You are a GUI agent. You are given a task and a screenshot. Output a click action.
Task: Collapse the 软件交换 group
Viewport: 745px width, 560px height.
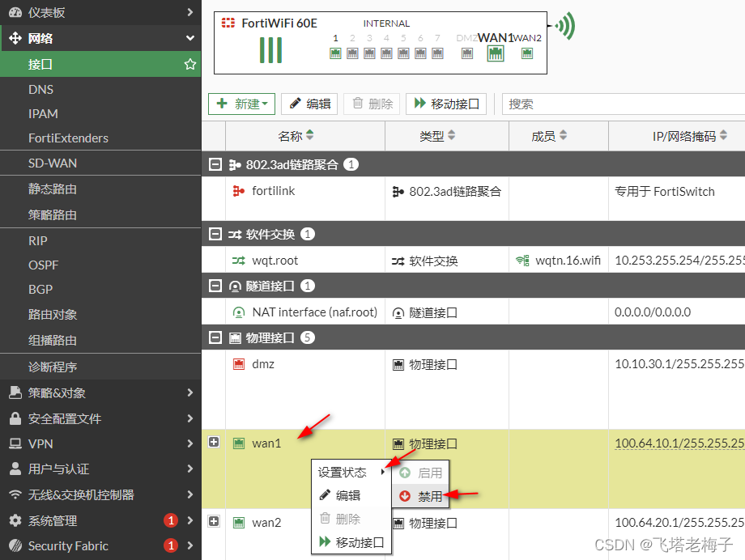pos(215,234)
